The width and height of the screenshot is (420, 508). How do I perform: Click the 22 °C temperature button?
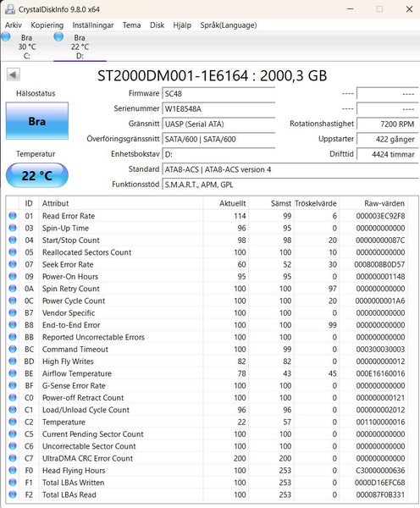37,175
